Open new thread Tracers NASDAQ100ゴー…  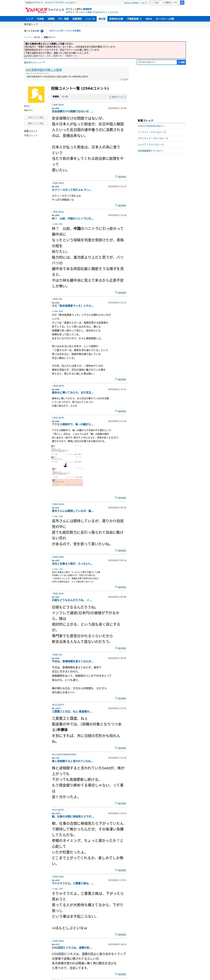pos(152,126)
